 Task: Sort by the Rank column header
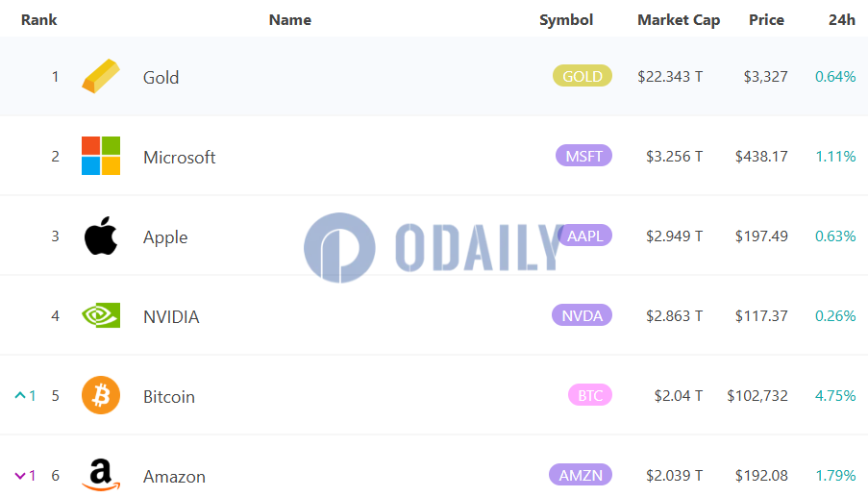pyautogui.click(x=38, y=20)
